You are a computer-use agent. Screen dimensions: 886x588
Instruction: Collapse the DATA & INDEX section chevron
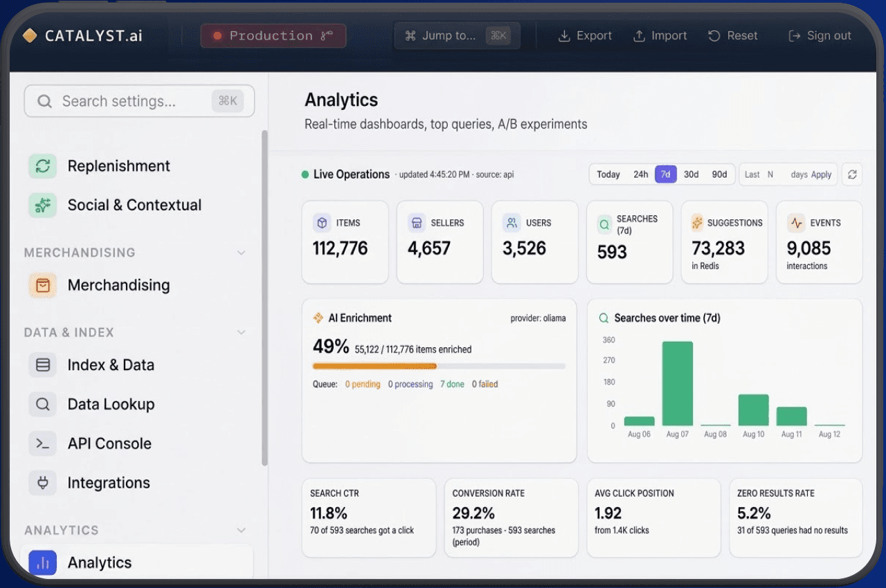coord(241,332)
